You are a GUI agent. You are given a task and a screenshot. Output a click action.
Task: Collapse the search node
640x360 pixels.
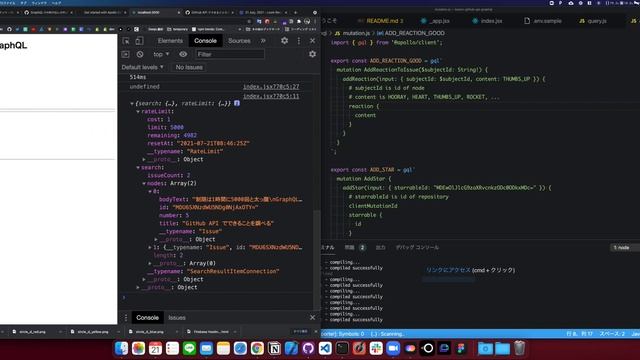point(138,168)
